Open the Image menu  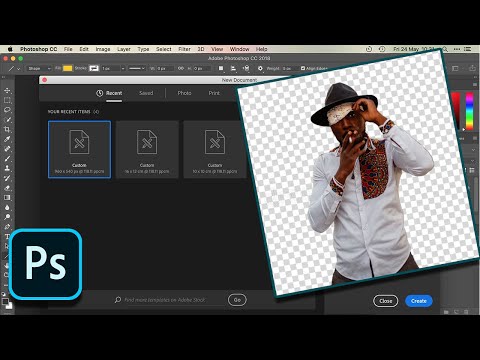click(x=103, y=49)
